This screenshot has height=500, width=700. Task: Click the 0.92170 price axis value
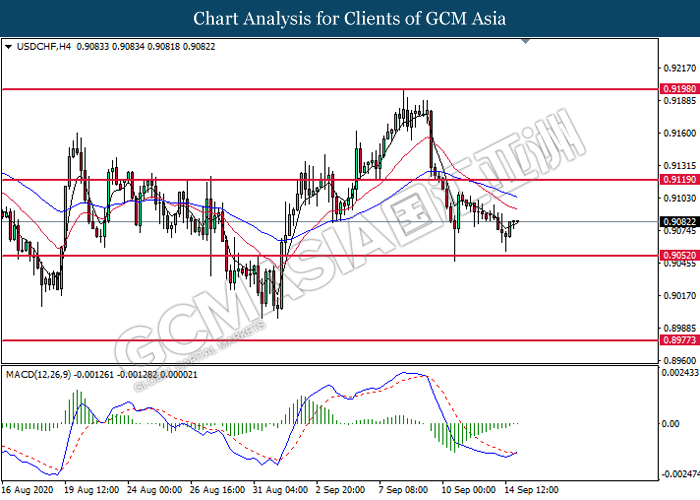tap(679, 68)
